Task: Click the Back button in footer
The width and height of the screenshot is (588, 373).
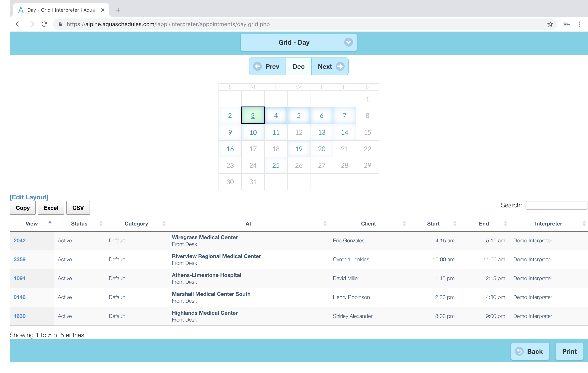Action: click(x=530, y=351)
